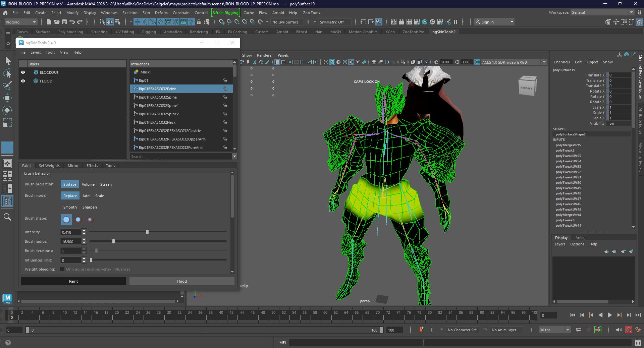Expand the fps rate dropdown

(568, 330)
